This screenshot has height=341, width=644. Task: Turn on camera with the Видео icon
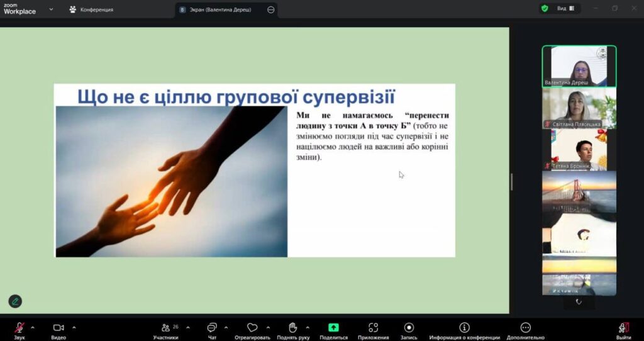pos(58,328)
